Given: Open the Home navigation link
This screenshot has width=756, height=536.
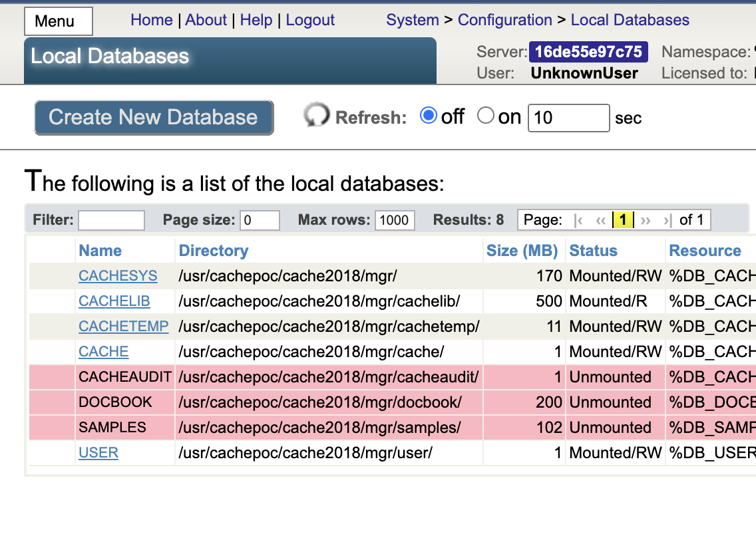Looking at the screenshot, I should click(x=151, y=20).
